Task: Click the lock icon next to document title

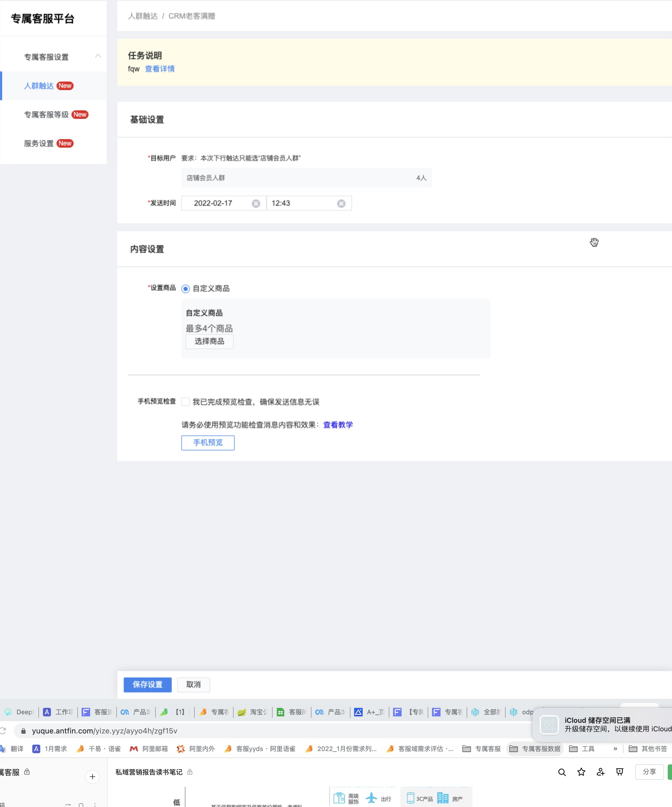Action: 190,772
